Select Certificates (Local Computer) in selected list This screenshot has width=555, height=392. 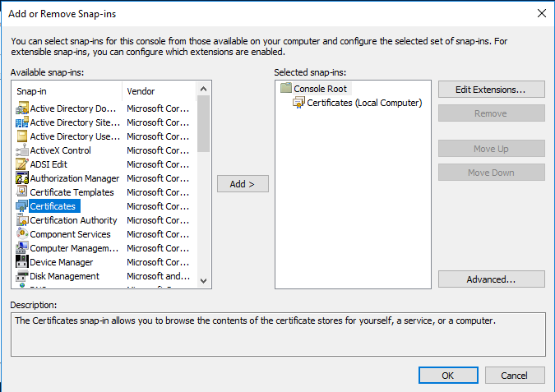[x=363, y=103]
